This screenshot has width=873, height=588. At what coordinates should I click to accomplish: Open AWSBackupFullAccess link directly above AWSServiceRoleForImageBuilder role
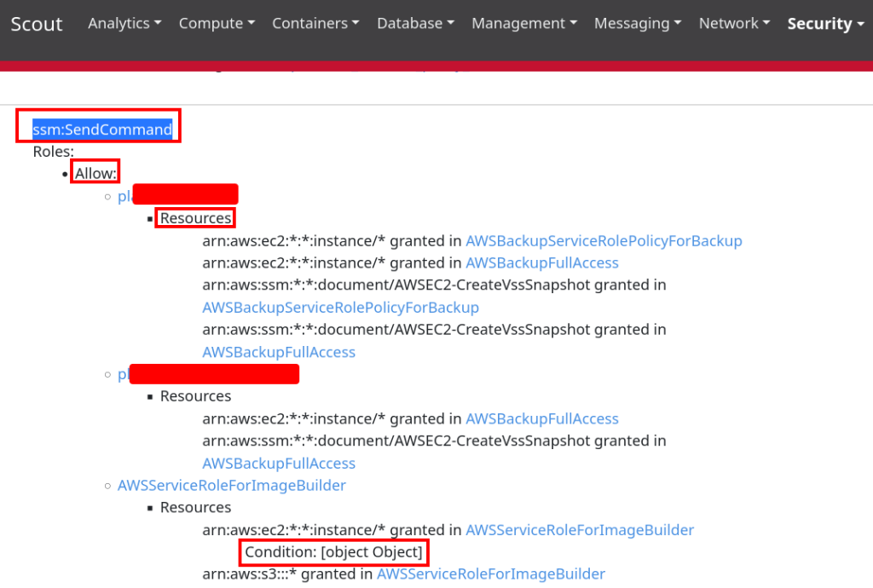pyautogui.click(x=279, y=464)
